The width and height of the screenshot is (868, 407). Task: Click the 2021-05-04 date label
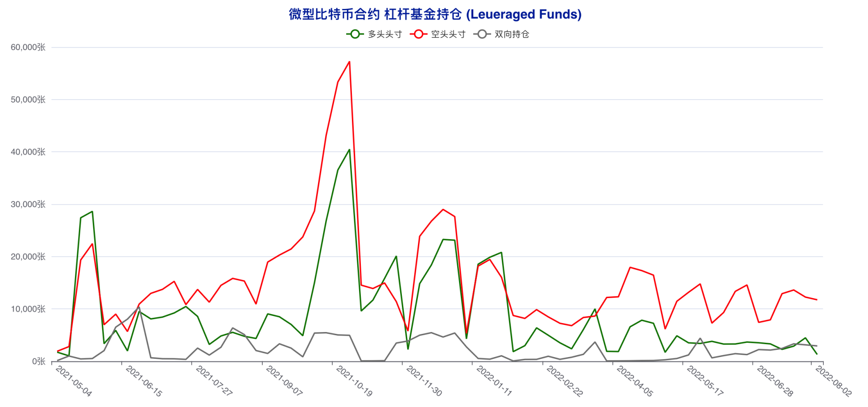(x=74, y=381)
